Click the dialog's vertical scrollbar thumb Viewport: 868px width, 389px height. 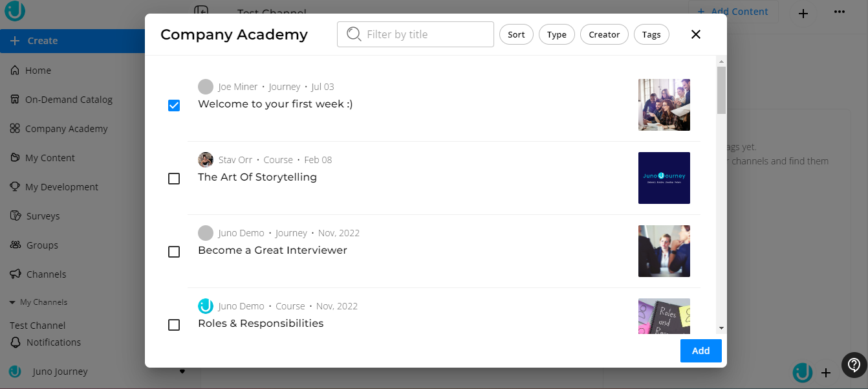click(721, 89)
